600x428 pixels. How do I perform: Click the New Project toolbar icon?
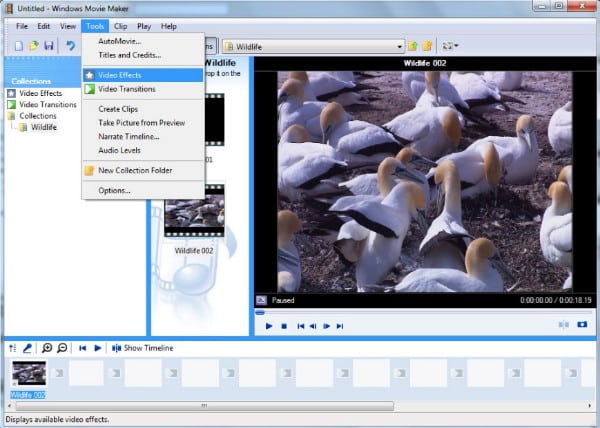18,46
